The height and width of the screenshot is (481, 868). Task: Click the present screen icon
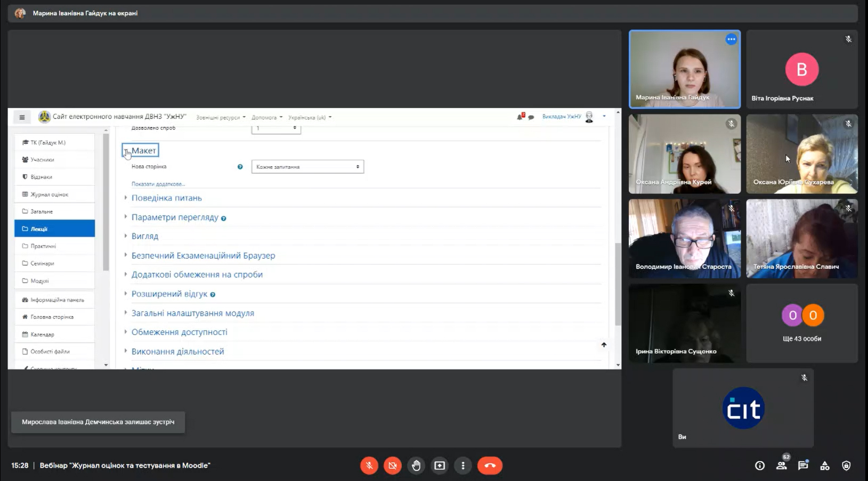(x=440, y=466)
